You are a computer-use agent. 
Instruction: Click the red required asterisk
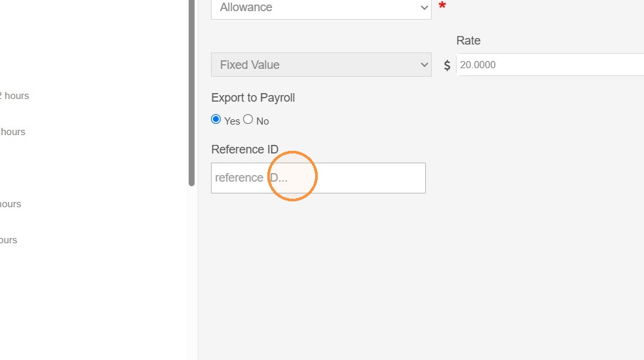coord(442,6)
